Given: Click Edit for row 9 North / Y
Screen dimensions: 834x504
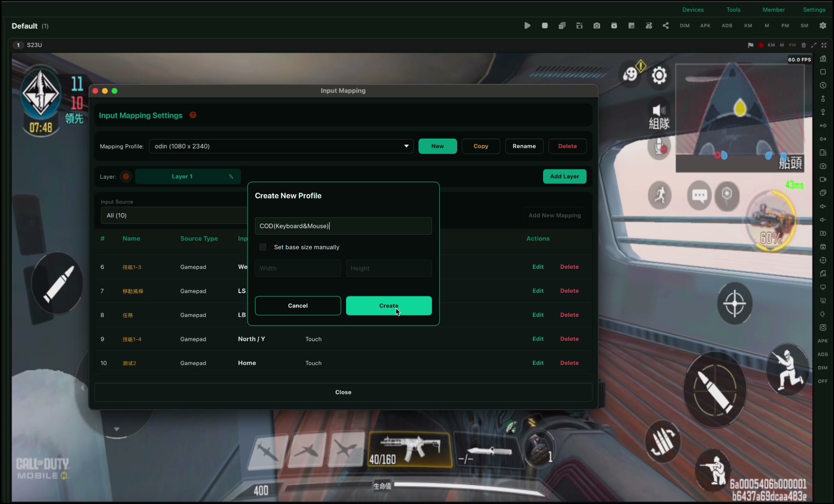Looking at the screenshot, I should coord(538,339).
